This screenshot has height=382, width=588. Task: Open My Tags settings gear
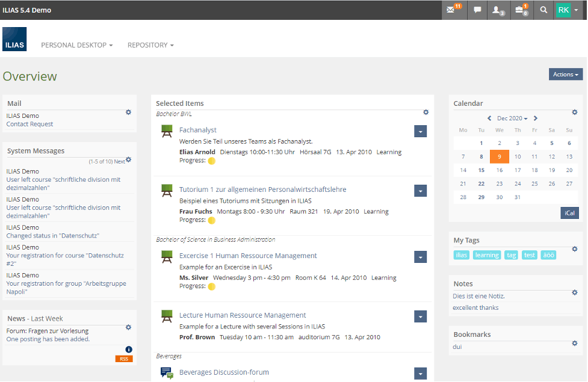[x=575, y=249]
